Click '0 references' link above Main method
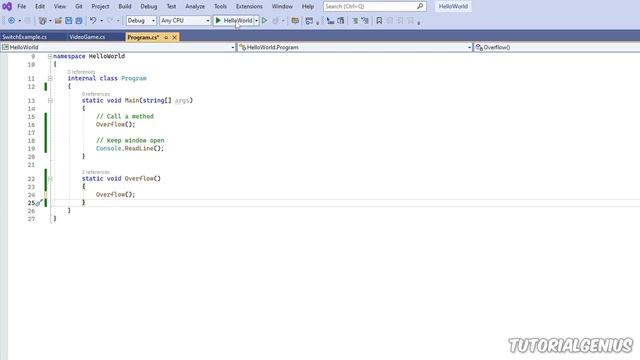640x360 pixels. 96,94
